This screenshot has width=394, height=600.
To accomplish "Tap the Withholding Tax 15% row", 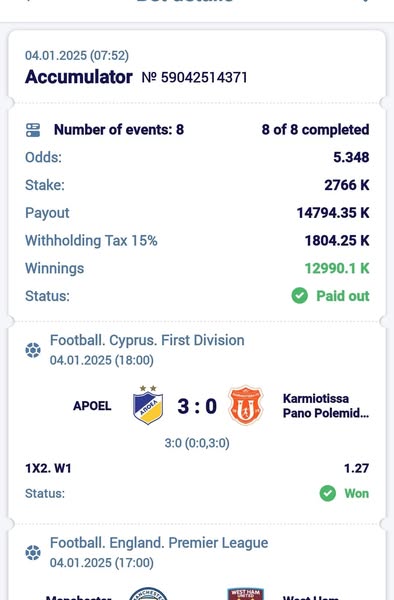I will pos(197,241).
